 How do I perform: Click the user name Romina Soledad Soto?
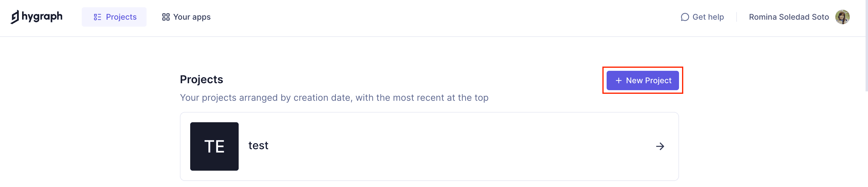(788, 17)
